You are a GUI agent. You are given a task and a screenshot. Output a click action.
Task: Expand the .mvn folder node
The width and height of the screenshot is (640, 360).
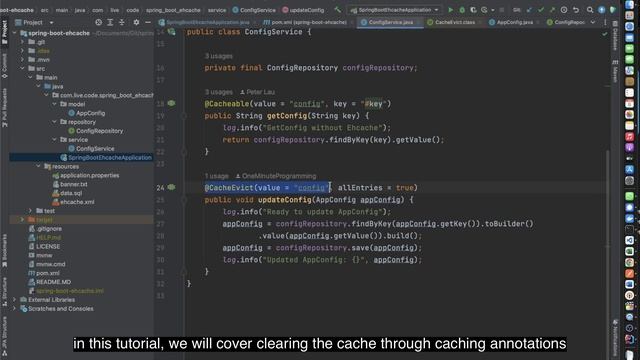click(x=22, y=60)
